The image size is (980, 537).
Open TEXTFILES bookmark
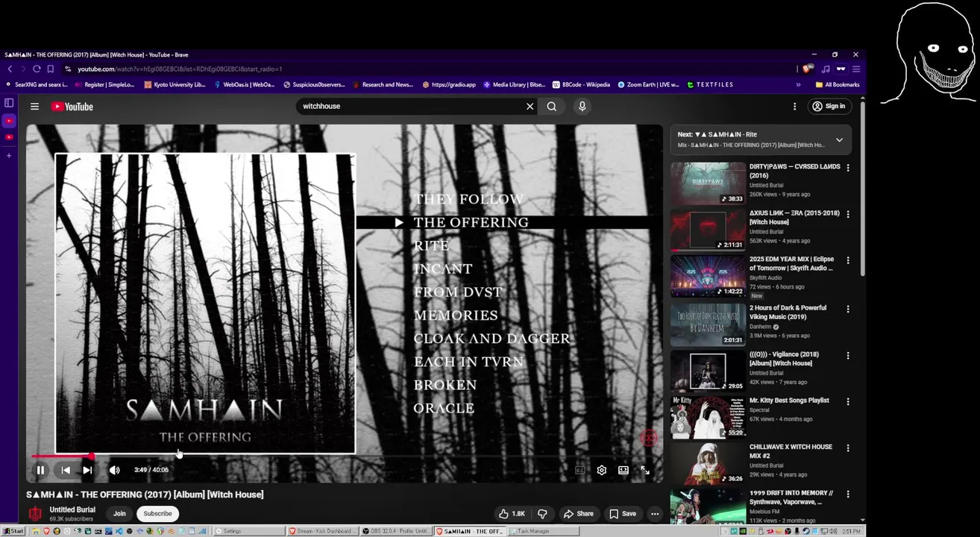click(710, 85)
